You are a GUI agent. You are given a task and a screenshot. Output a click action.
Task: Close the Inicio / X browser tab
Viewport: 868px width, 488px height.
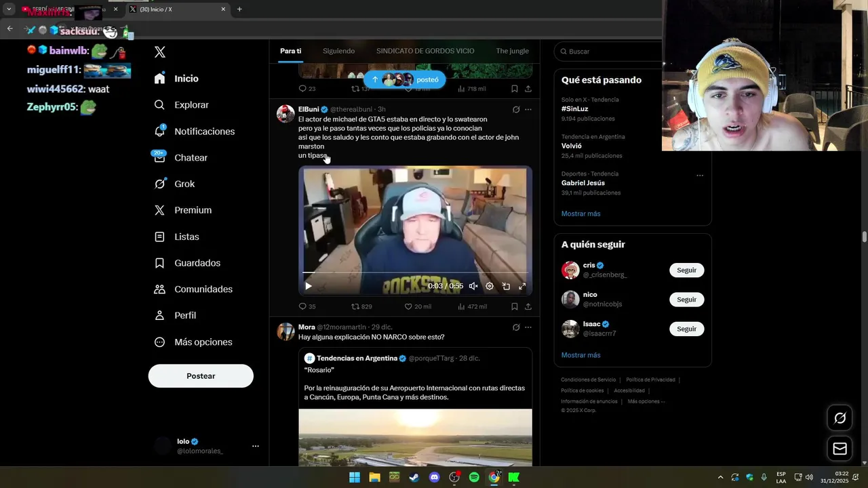coord(223,9)
